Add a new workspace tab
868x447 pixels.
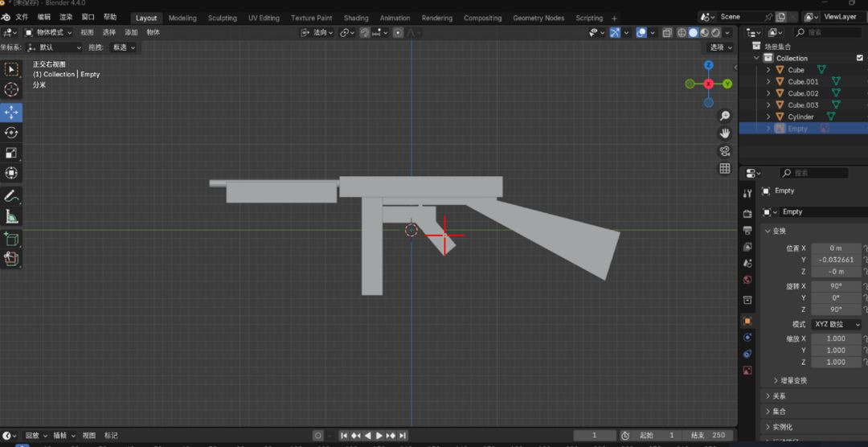coord(614,18)
